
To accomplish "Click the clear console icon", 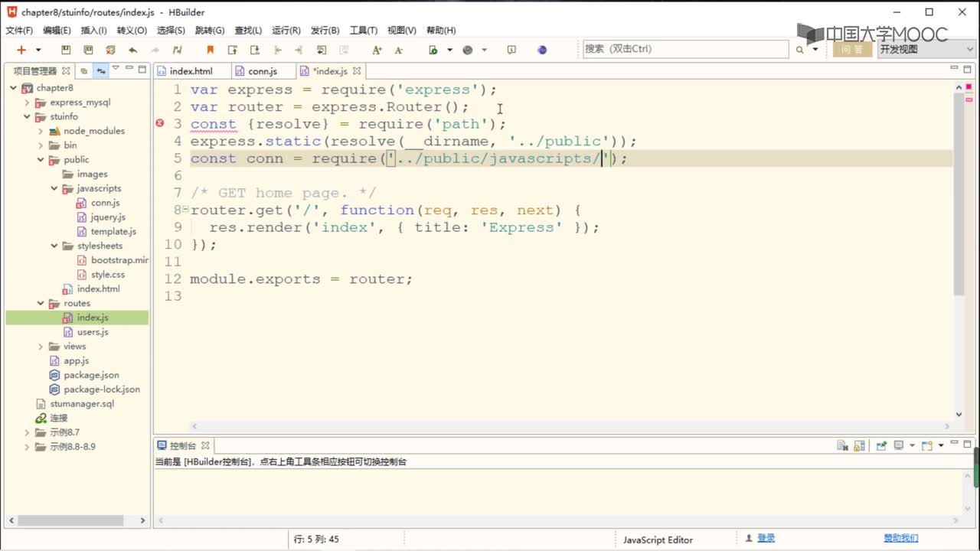I will pos(842,445).
